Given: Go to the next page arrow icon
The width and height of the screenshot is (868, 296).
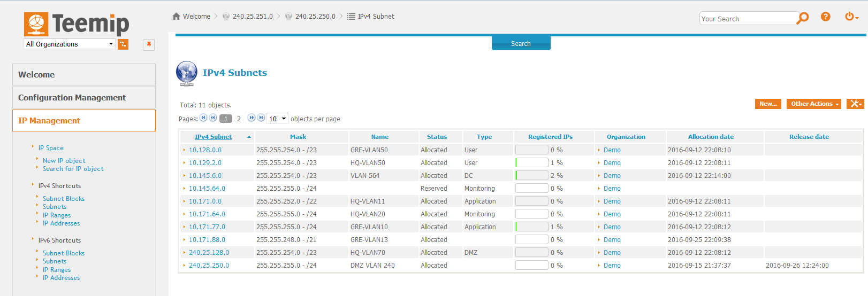Looking at the screenshot, I should coord(252,118).
